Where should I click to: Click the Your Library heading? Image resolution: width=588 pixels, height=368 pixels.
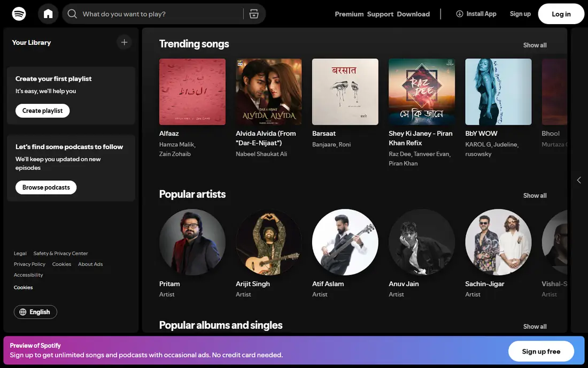(x=32, y=42)
